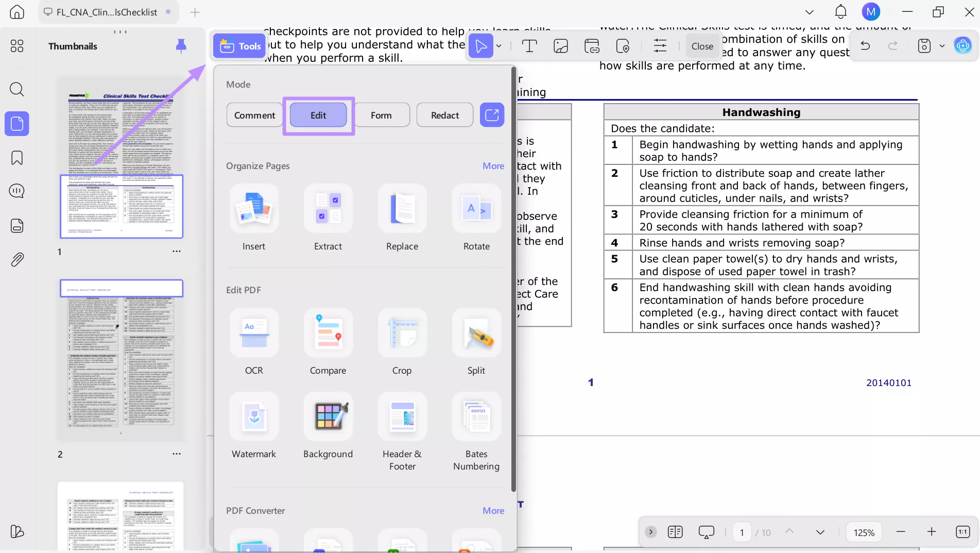This screenshot has height=553, width=980.
Task: Open the Split tool
Action: (476, 333)
